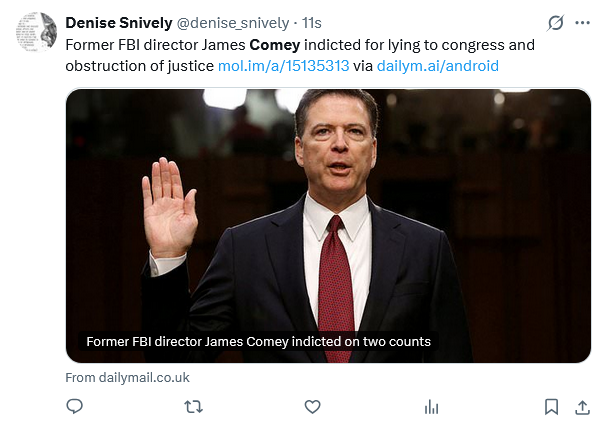
Task: Open the mol.im/a/15135313 link
Action: point(283,66)
